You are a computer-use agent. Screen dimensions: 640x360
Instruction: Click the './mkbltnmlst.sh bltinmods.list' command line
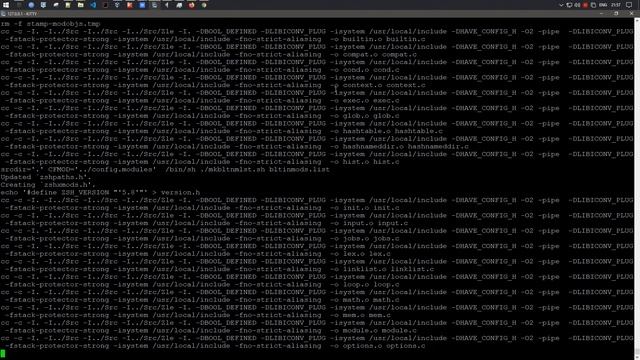165,169
